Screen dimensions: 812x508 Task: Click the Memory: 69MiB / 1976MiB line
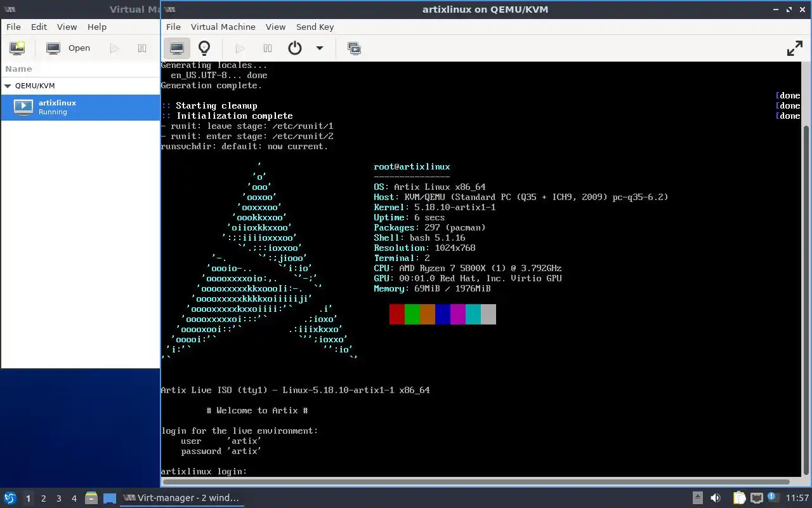coord(432,288)
